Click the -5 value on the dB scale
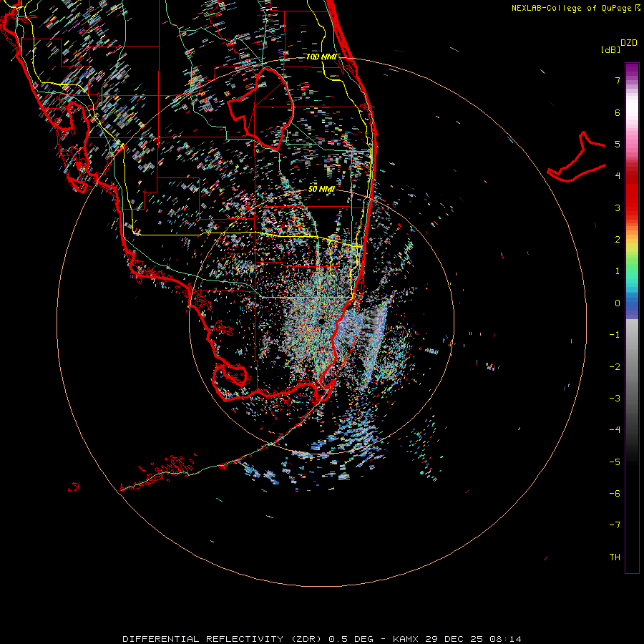Viewport: 644px width, 644px height. click(x=615, y=462)
